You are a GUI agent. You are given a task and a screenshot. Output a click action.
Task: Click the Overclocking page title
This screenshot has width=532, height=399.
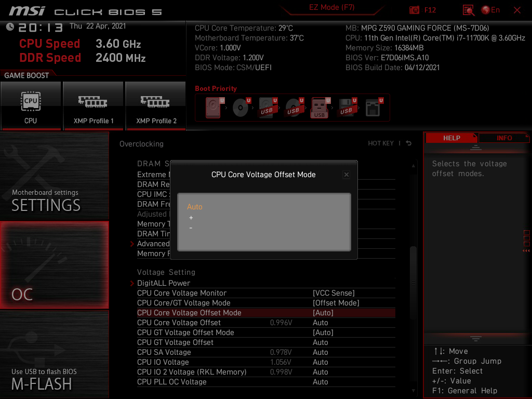[141, 144]
